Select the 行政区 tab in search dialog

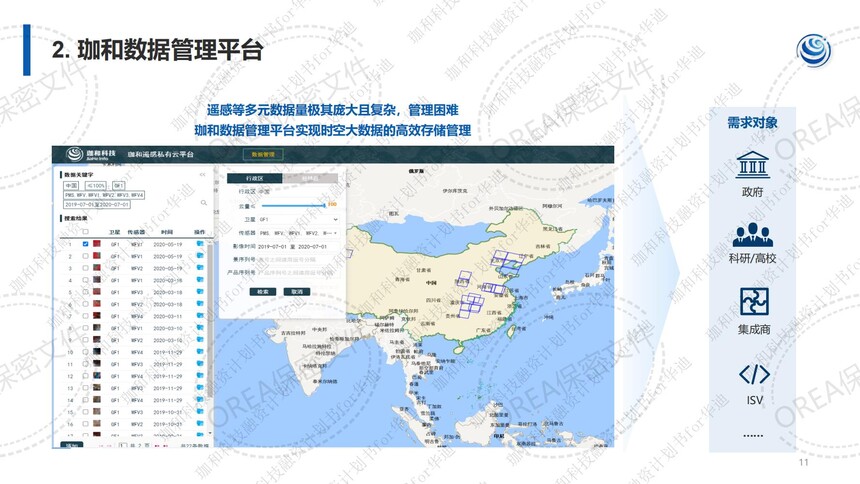pyautogui.click(x=254, y=179)
